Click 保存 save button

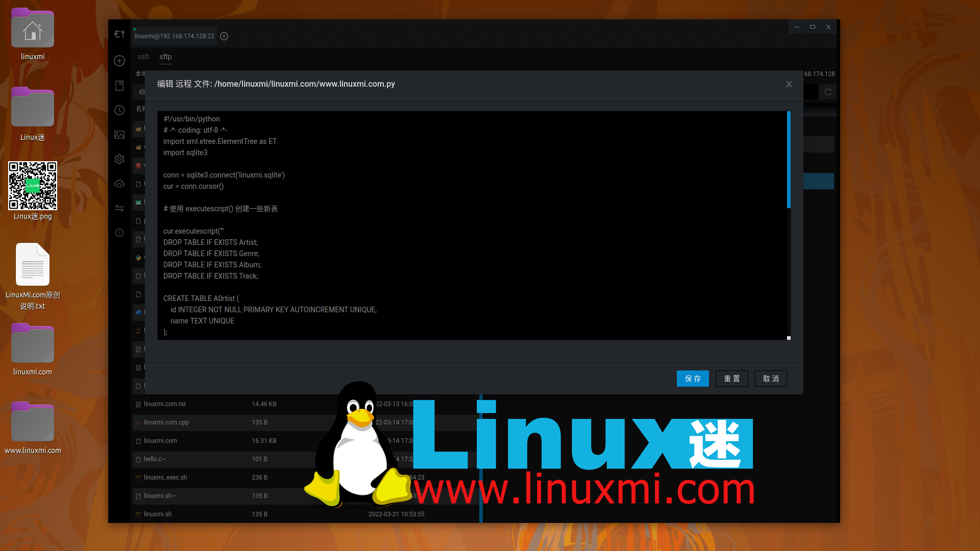(x=693, y=379)
